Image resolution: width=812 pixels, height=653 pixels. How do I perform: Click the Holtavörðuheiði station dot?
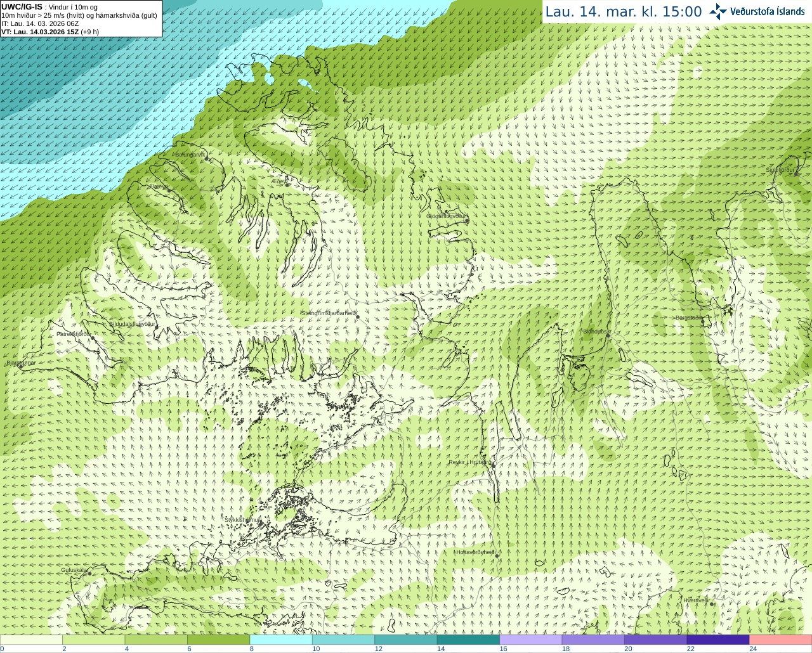coord(497,556)
